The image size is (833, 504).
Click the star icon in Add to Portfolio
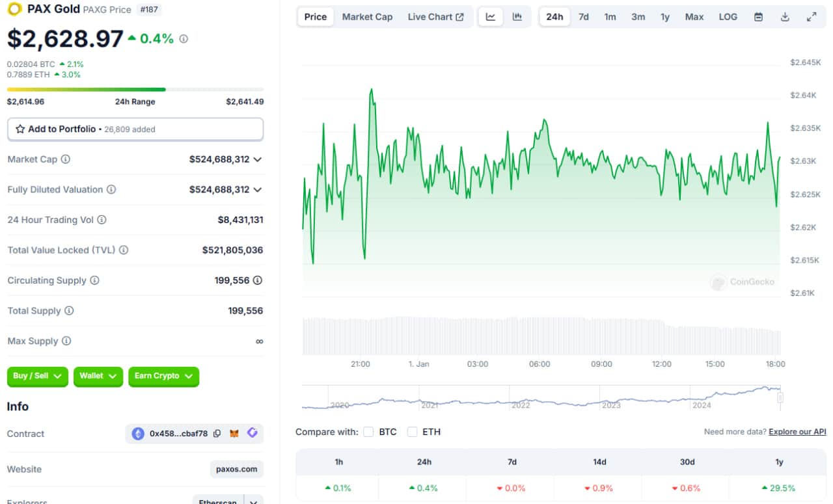click(x=20, y=129)
